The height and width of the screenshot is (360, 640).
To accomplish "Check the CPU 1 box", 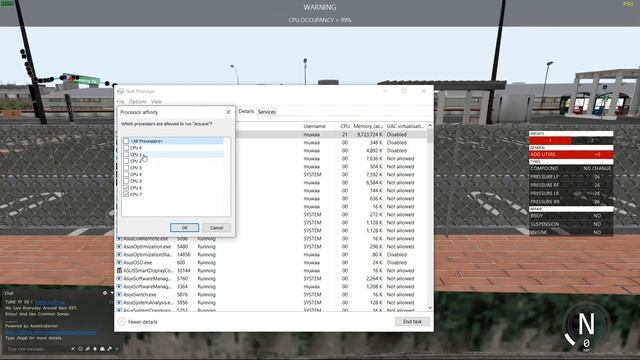I will 126,154.
